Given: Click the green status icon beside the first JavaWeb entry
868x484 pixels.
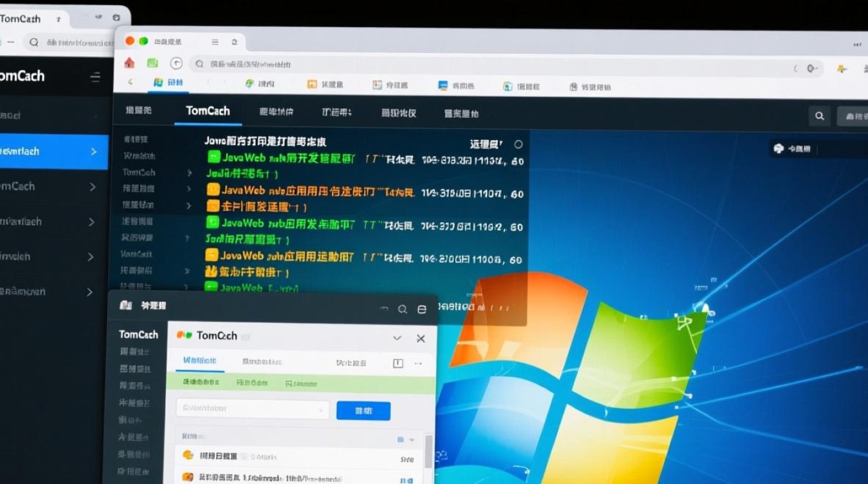Looking at the screenshot, I should pos(213,157).
